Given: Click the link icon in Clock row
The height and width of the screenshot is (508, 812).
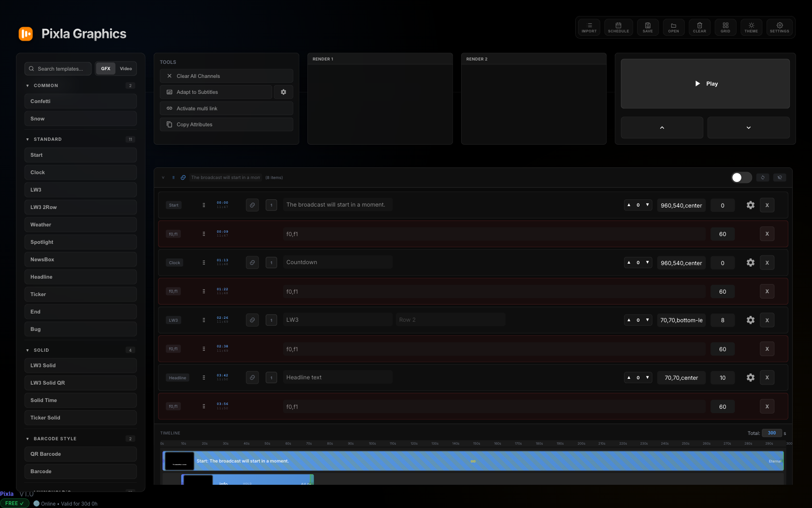Looking at the screenshot, I should point(252,263).
